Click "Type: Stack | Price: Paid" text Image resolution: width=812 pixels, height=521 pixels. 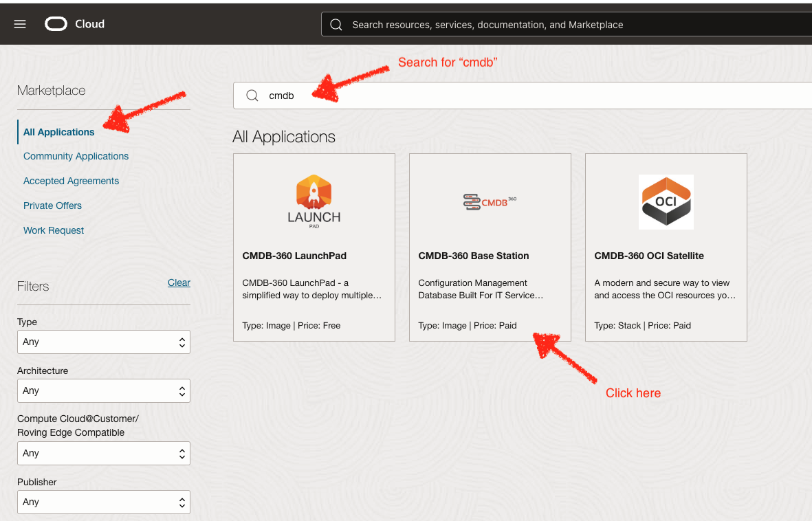[643, 326]
